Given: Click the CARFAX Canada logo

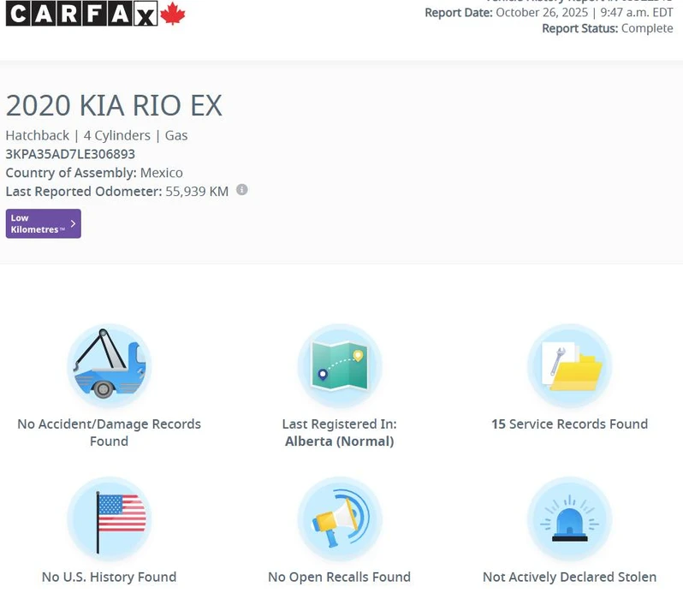Looking at the screenshot, I should pyautogui.click(x=95, y=14).
